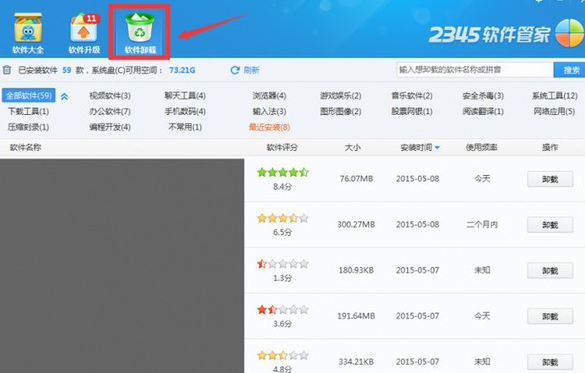Select the 76.07MB size cell

pyautogui.click(x=356, y=179)
